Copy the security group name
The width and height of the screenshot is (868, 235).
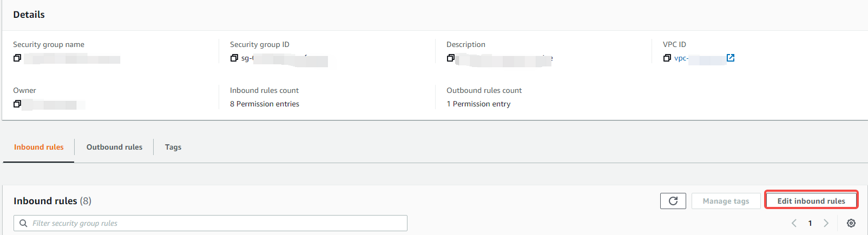click(17, 58)
